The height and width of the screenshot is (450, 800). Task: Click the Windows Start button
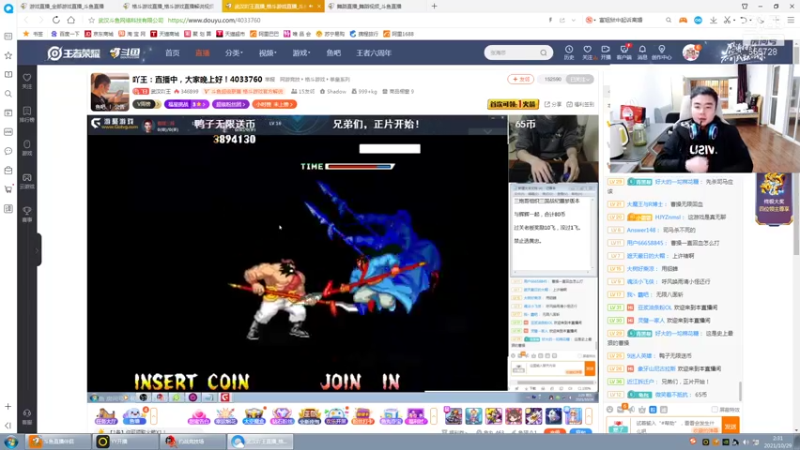pyautogui.click(x=11, y=441)
